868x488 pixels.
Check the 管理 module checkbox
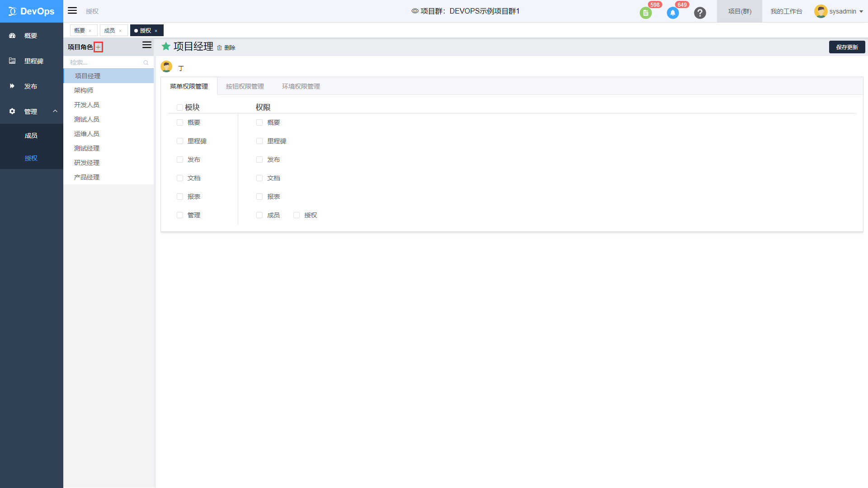[180, 215]
